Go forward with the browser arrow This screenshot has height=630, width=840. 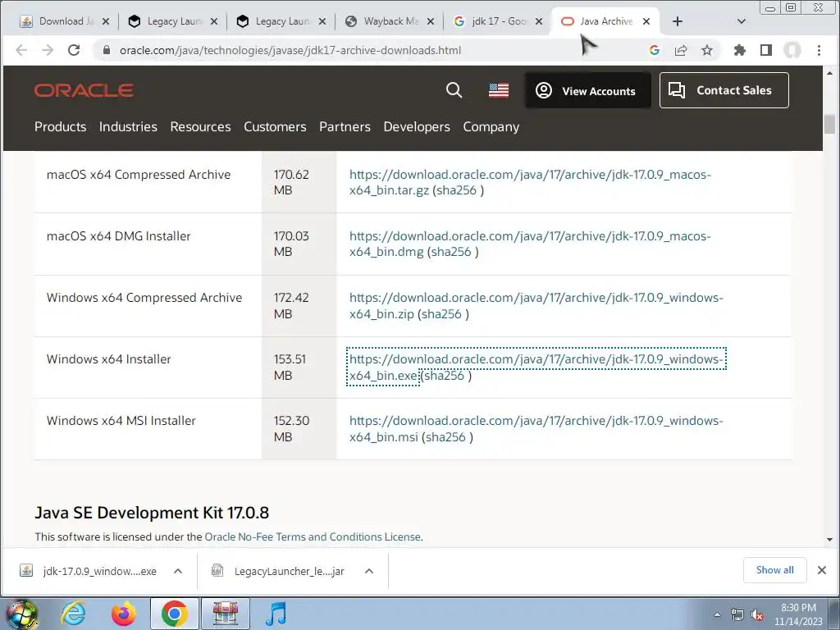coord(48,50)
